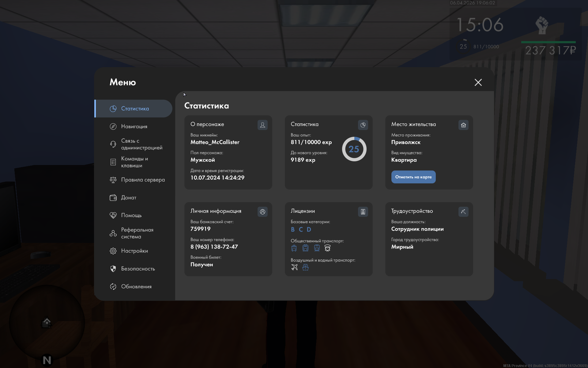Click the character profile icon in О персонаже card
This screenshot has width=588, height=368.
pos(262,125)
